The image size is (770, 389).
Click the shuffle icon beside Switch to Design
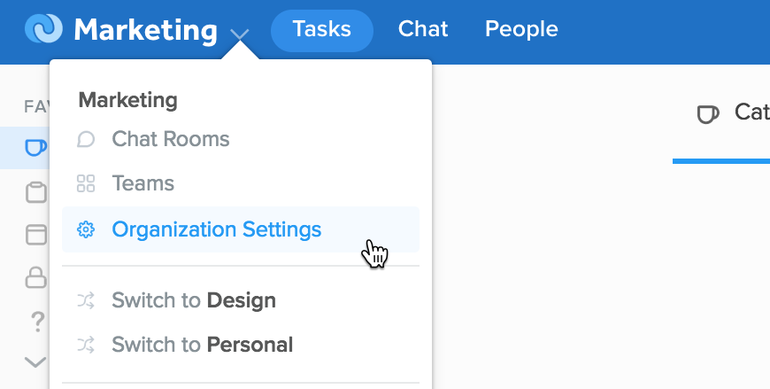pyautogui.click(x=85, y=301)
